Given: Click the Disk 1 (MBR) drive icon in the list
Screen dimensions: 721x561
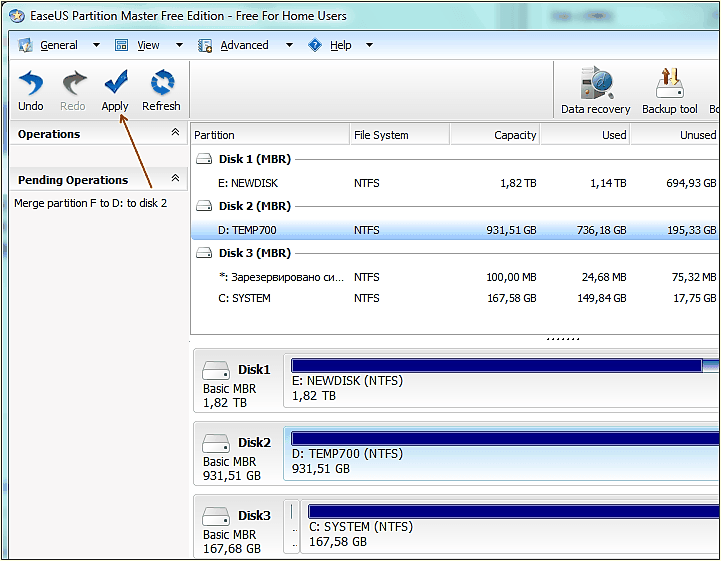Looking at the screenshot, I should (x=204, y=159).
